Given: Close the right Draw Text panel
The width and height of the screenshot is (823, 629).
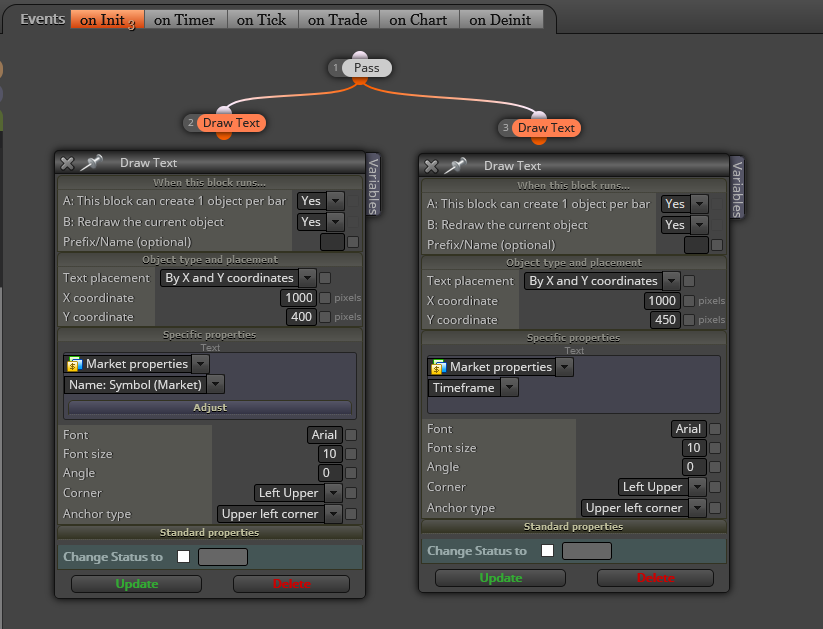Looking at the screenshot, I should pyautogui.click(x=431, y=166).
